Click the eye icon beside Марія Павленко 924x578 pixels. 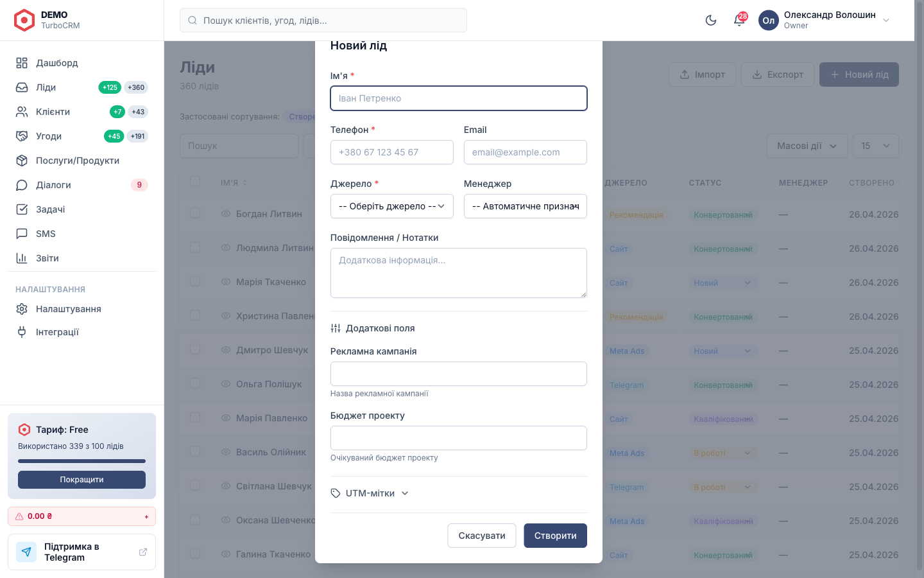[226, 418]
